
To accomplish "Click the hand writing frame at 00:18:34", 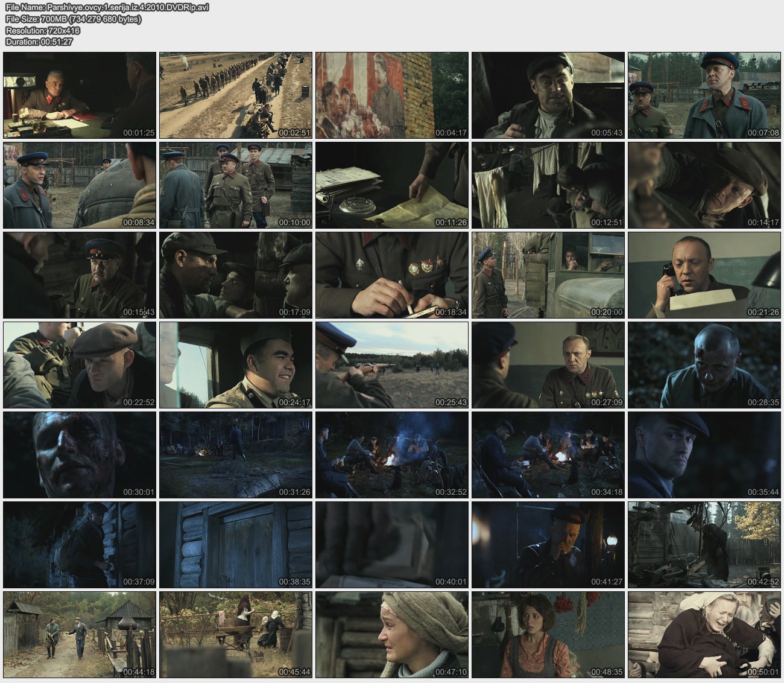I will [392, 275].
